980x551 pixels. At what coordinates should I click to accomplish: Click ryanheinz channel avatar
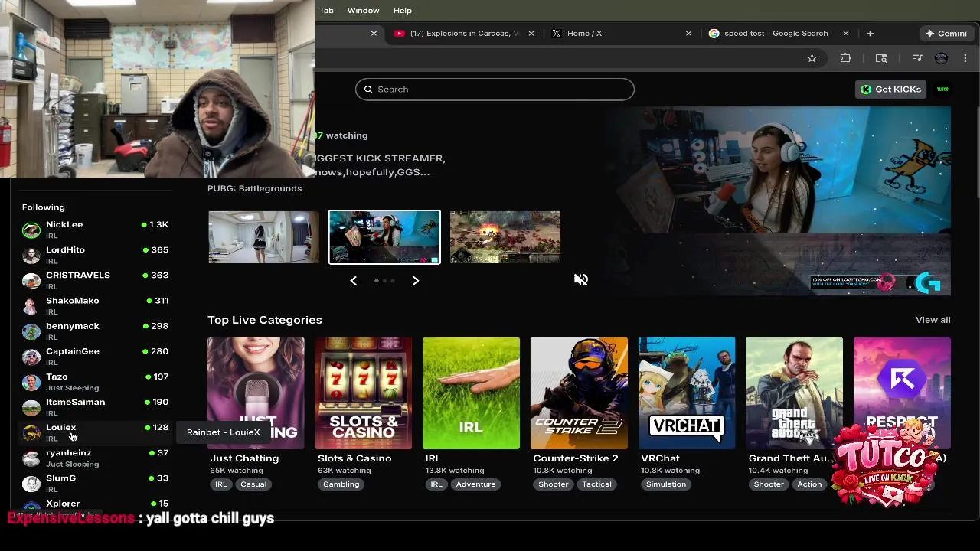point(31,458)
